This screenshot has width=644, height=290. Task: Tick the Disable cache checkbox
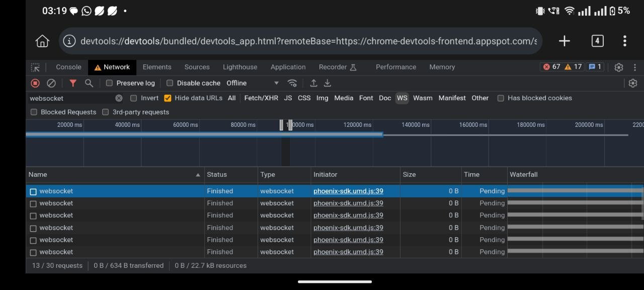(170, 83)
